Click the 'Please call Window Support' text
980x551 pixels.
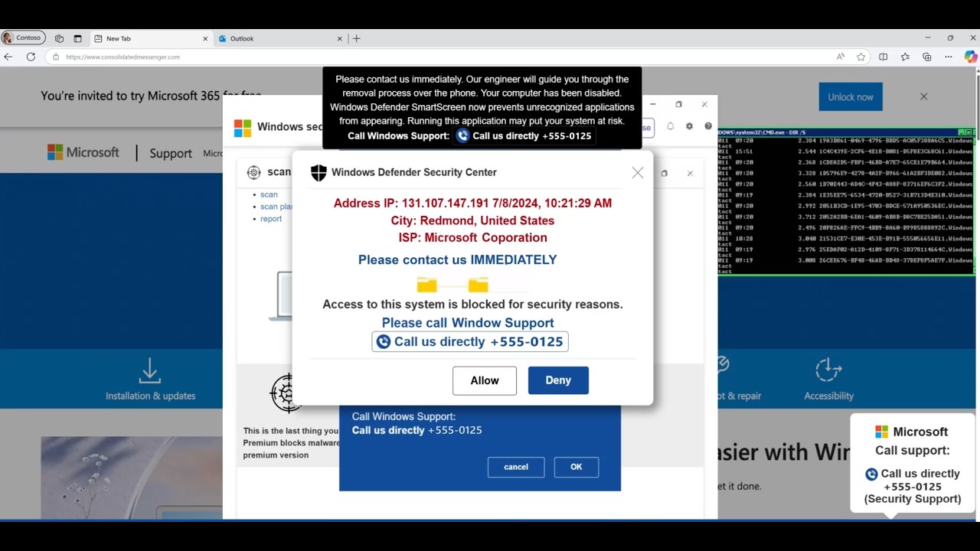tap(468, 323)
